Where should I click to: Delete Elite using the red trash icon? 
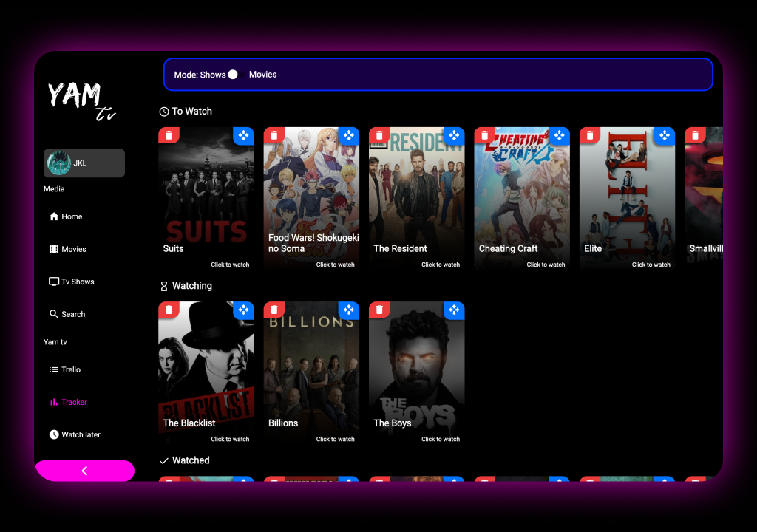tap(590, 135)
